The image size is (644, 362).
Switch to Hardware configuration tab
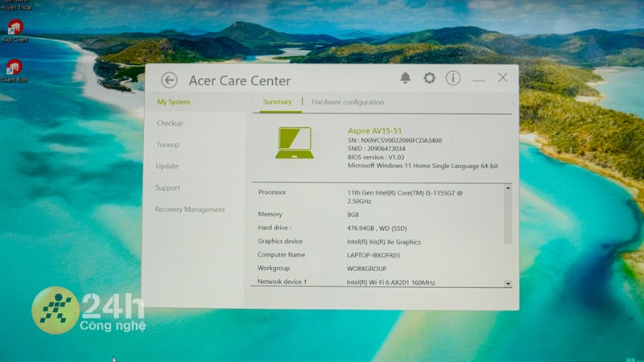(x=348, y=102)
